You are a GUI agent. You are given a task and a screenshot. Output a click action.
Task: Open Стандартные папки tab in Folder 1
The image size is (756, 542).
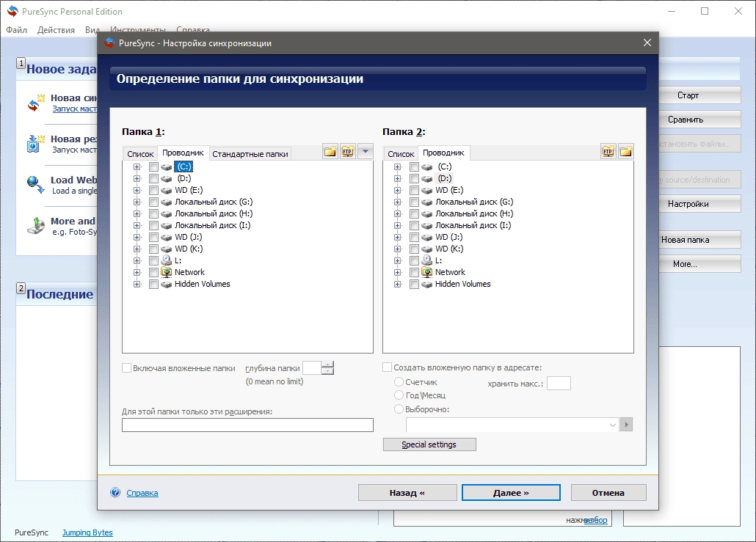tap(250, 154)
